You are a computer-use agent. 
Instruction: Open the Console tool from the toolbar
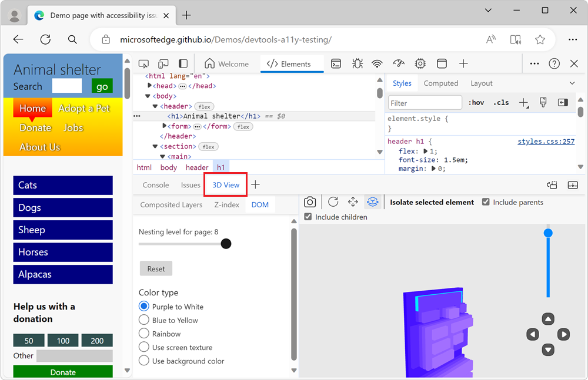click(336, 63)
